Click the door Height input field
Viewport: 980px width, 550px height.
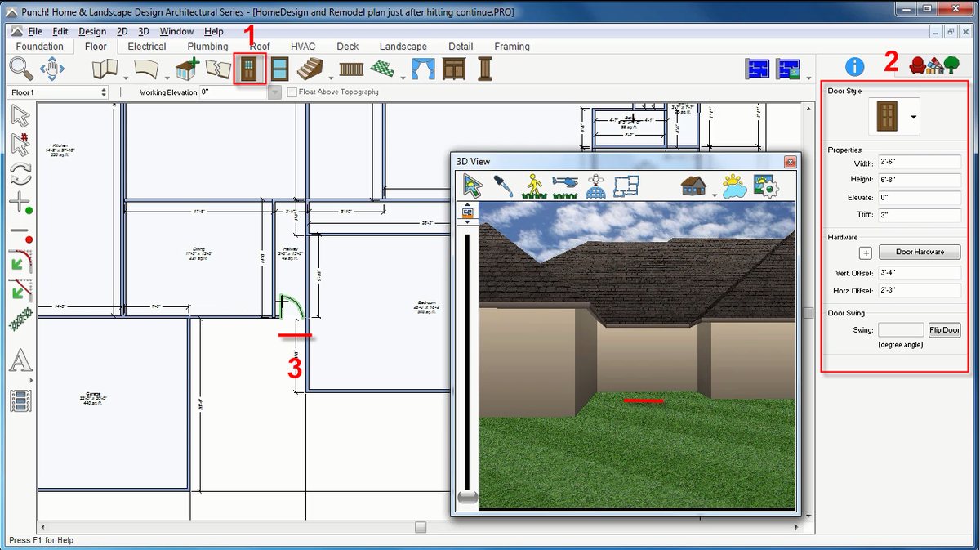point(920,180)
